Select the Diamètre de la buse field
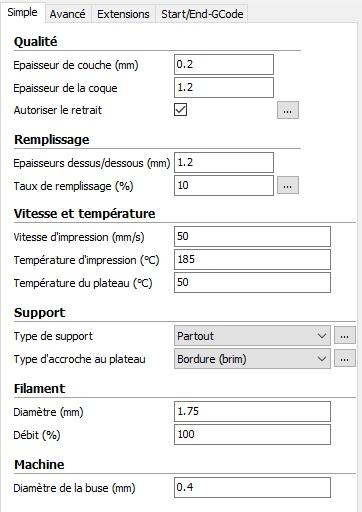362x512 pixels. [252, 488]
